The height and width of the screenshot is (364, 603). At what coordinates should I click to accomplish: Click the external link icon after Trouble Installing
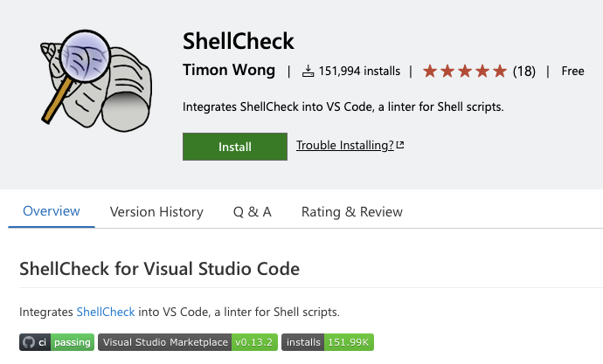click(x=400, y=145)
